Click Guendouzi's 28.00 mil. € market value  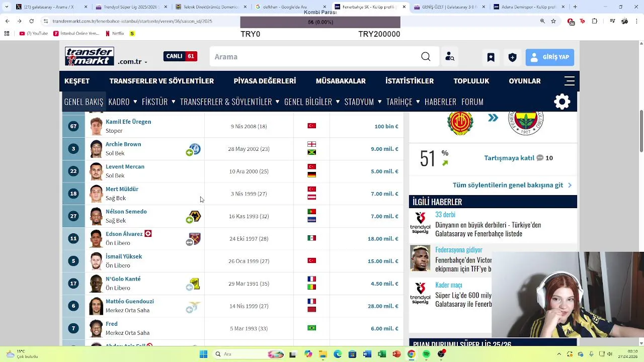pyautogui.click(x=383, y=306)
